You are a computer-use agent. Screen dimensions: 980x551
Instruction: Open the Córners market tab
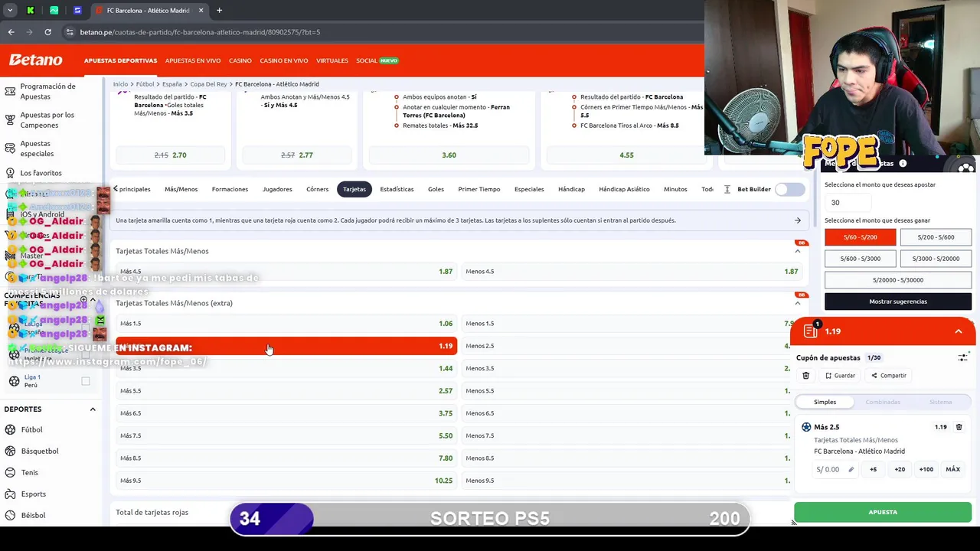[x=317, y=189]
